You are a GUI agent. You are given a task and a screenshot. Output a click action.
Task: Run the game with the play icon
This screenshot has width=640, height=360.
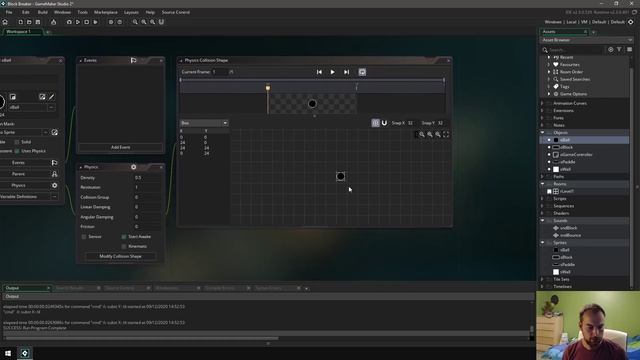tap(78, 22)
